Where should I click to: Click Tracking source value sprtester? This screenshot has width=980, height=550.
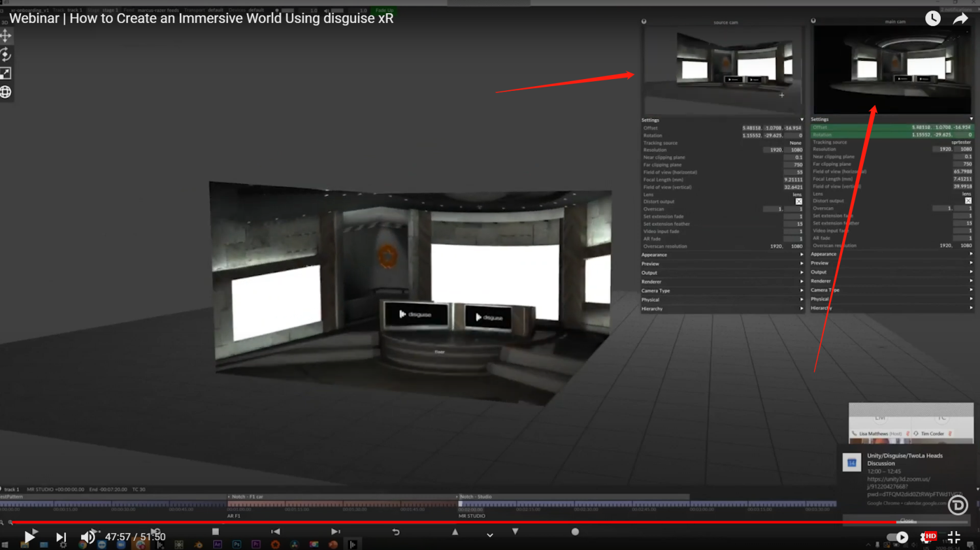(x=961, y=142)
